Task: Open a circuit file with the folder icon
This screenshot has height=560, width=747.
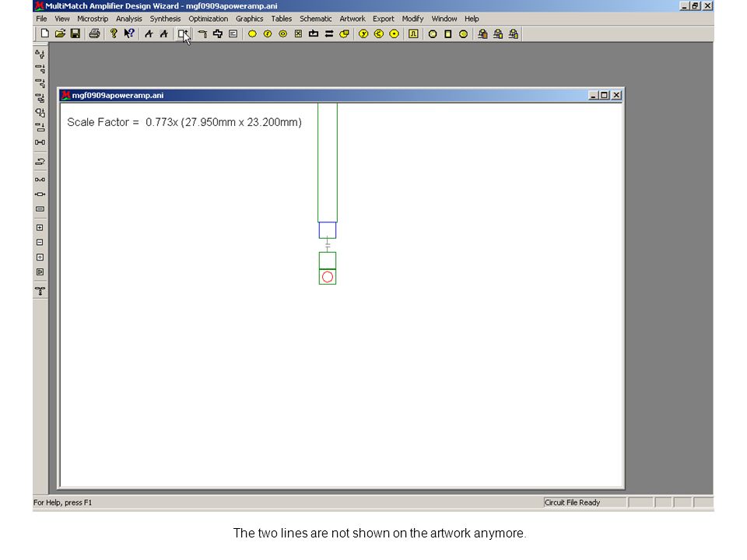Action: 60,33
